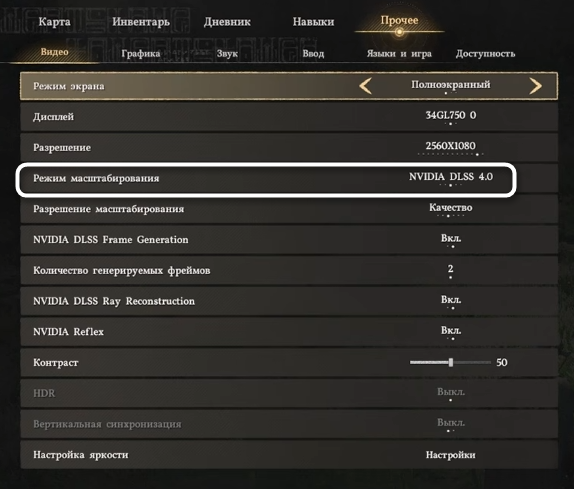Click the right arrow for Режим экрана
This screenshot has width=574, height=489.
click(x=536, y=86)
